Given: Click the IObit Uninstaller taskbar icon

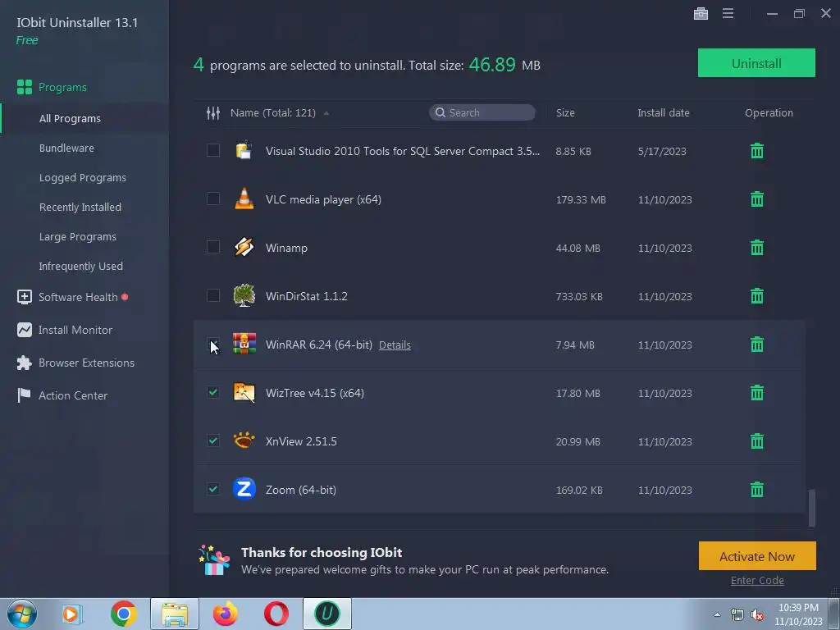Looking at the screenshot, I should (327, 614).
